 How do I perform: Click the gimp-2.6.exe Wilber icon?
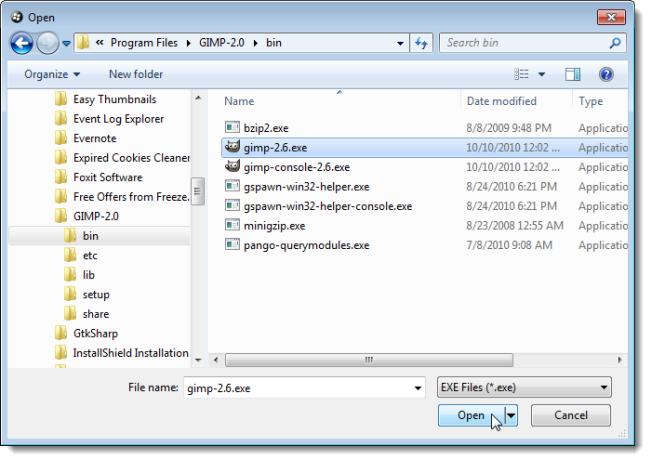pyautogui.click(x=232, y=147)
